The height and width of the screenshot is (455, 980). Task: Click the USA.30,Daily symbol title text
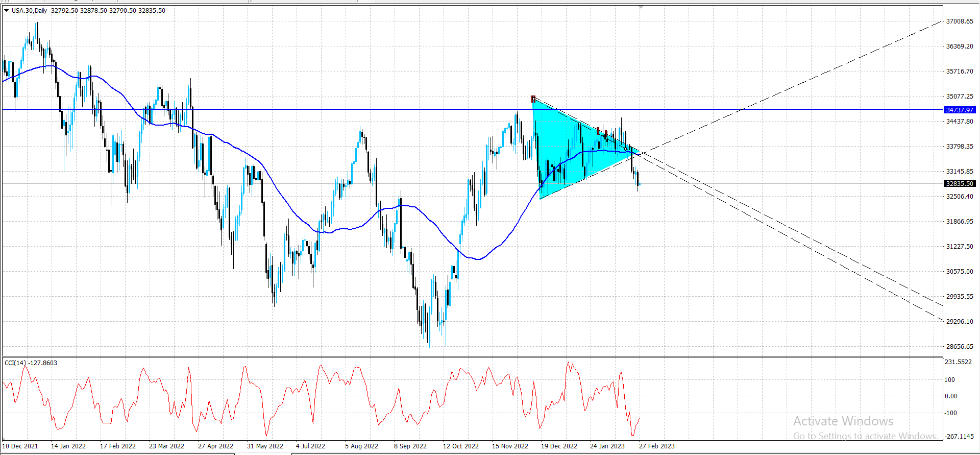[30, 10]
